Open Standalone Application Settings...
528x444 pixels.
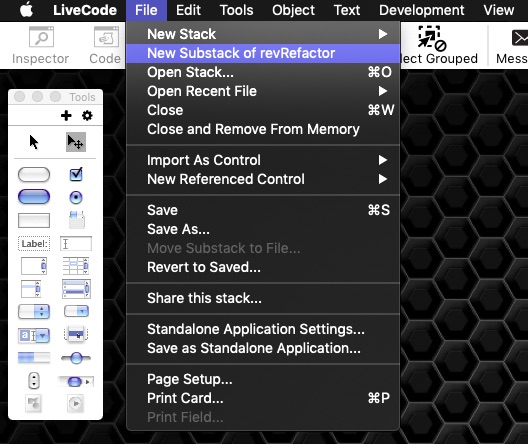pyautogui.click(x=263, y=329)
